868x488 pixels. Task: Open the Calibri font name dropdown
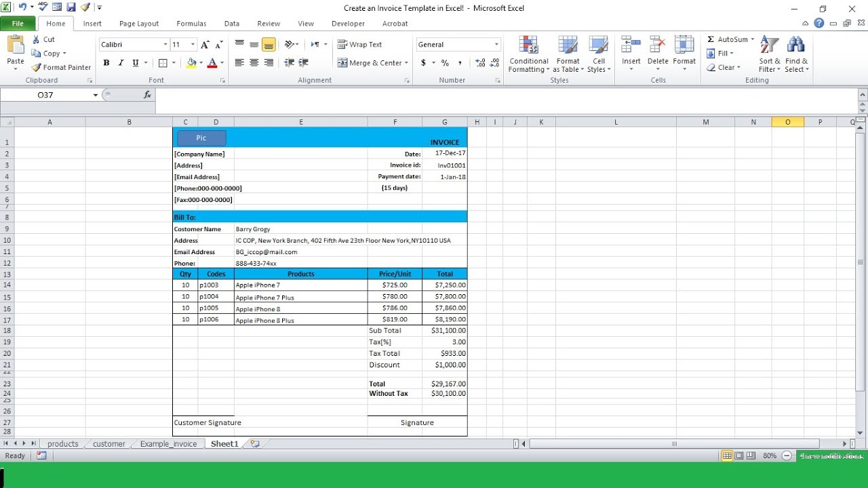click(x=165, y=45)
